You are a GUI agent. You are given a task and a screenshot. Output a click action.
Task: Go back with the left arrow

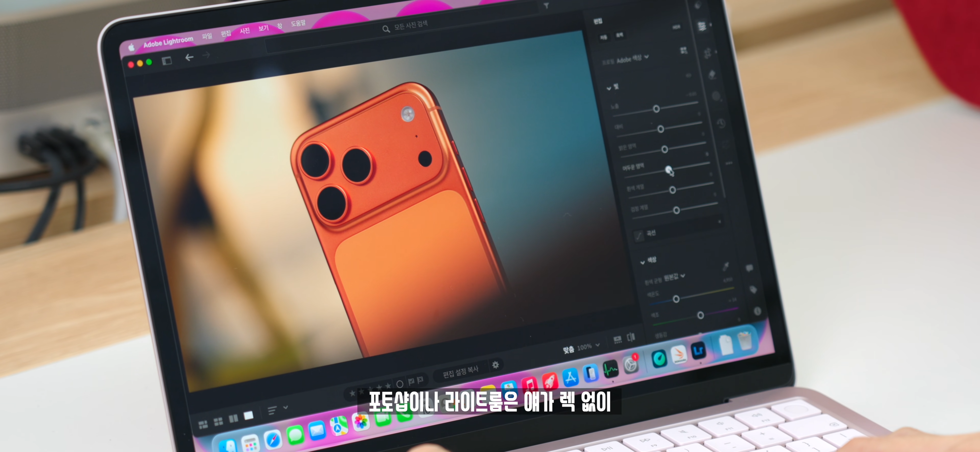189,57
